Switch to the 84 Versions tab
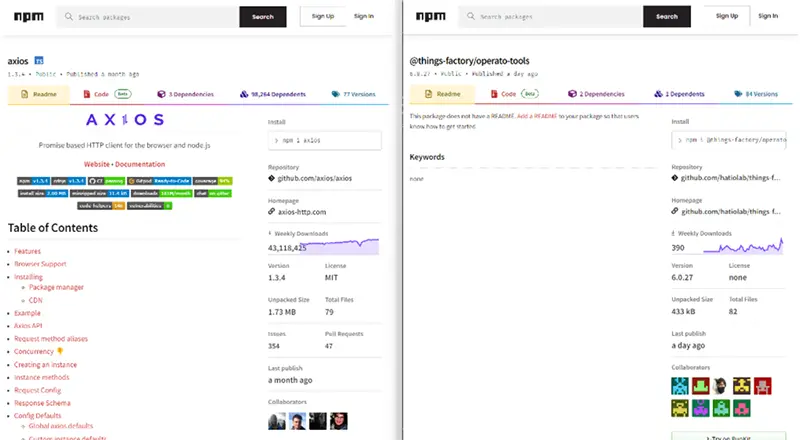Viewport: 800px width, 440px height. coord(756,94)
